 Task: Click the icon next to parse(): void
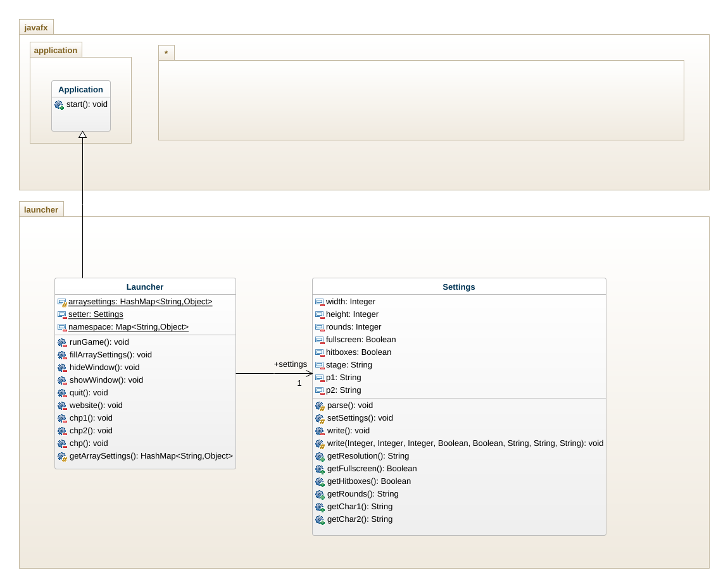click(320, 406)
